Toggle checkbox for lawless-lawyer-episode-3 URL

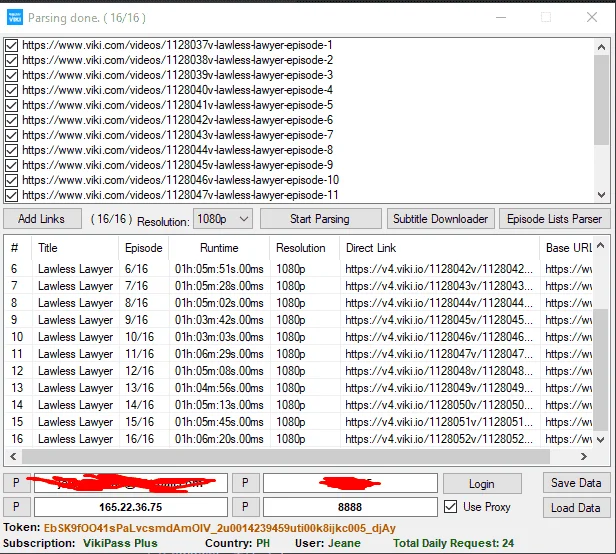(11, 75)
